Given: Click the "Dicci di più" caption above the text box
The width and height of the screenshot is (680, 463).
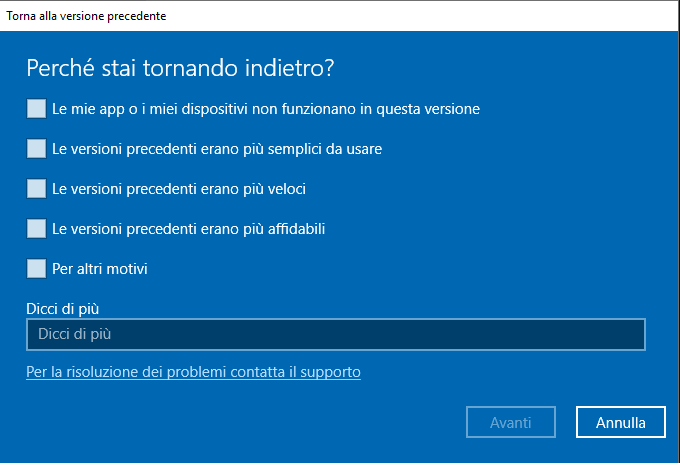Looking at the screenshot, I should pos(62,308).
